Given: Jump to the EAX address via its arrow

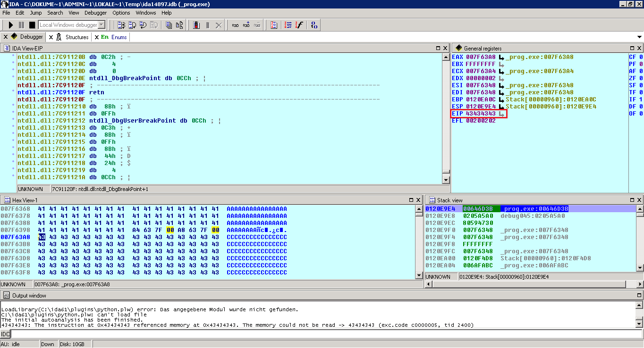Looking at the screenshot, I should 501,57.
